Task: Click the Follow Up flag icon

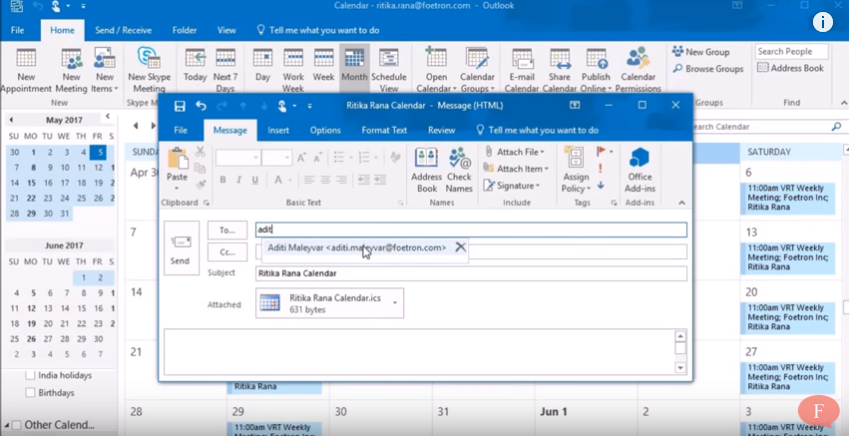Action: (602, 152)
